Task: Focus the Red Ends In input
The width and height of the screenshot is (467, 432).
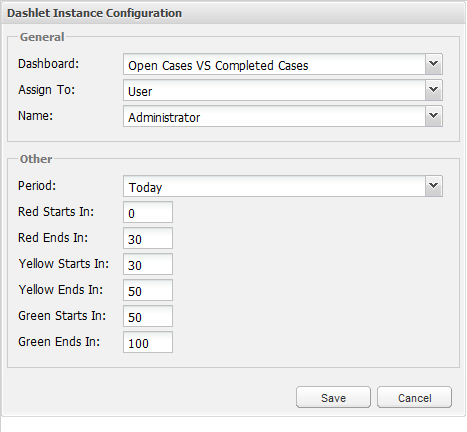Action: pos(148,238)
